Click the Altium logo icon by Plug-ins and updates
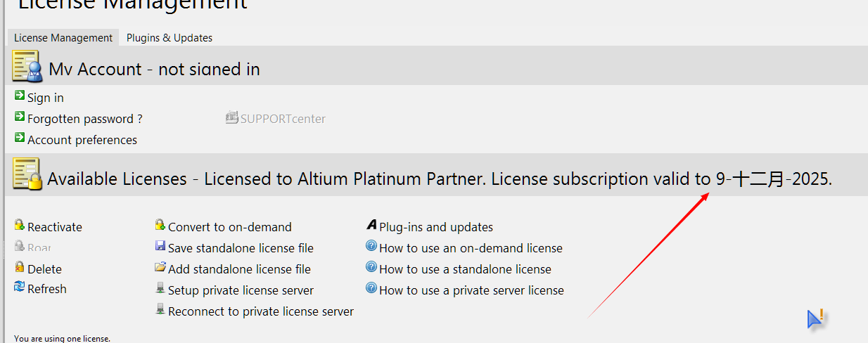 [x=371, y=225]
